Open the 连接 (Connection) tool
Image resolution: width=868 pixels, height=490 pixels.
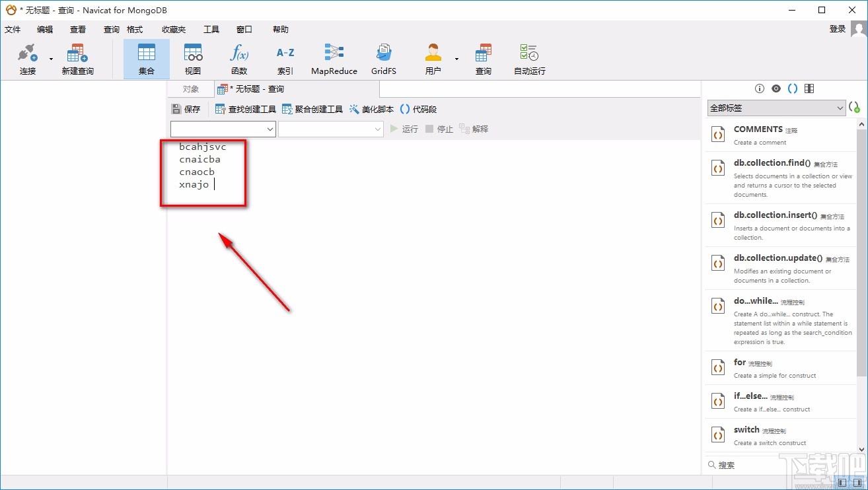click(27, 59)
